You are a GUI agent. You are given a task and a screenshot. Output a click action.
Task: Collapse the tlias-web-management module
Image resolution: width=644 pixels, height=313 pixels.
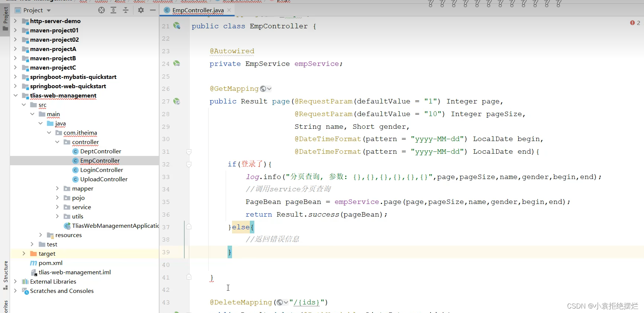click(15, 95)
